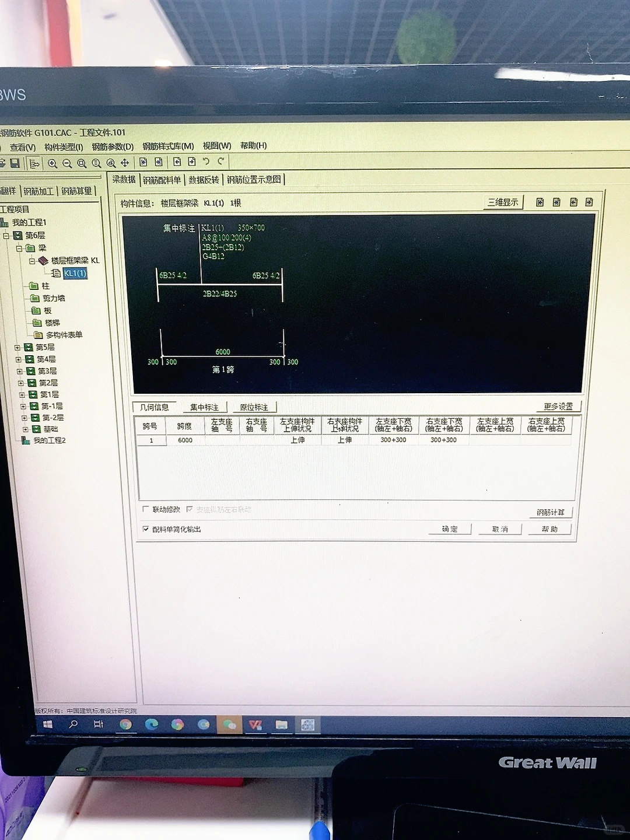Click the 跨度 cell showing 6000

[x=185, y=440]
